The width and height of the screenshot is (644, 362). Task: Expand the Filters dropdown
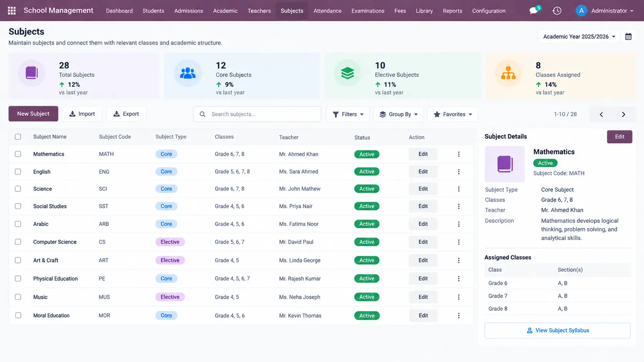[348, 114]
